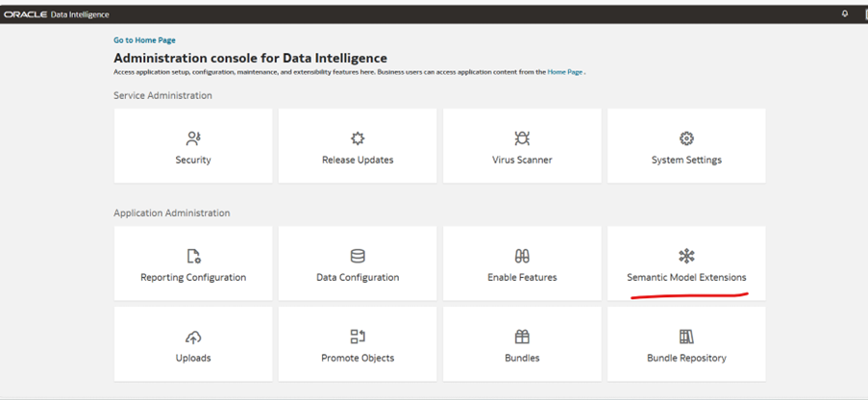Click the Bundles gift box icon
Image resolution: width=868 pixels, height=400 pixels.
tap(522, 337)
